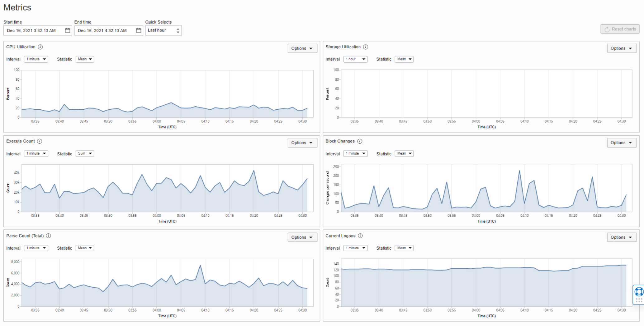The width and height of the screenshot is (644, 326).
Task: Change the Block Changes Interval dropdown
Action: pyautogui.click(x=355, y=154)
